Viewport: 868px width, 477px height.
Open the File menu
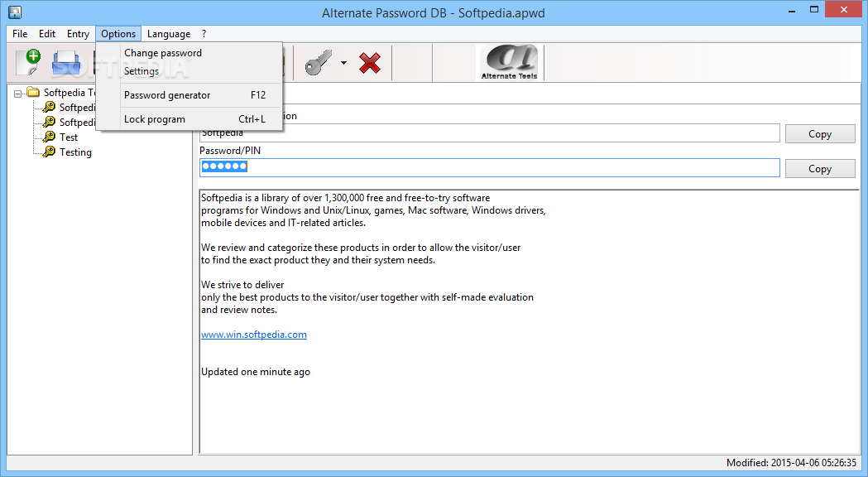pos(20,34)
